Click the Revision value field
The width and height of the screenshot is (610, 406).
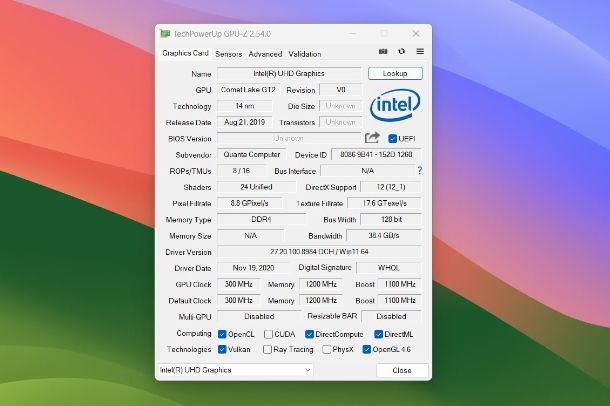click(341, 90)
